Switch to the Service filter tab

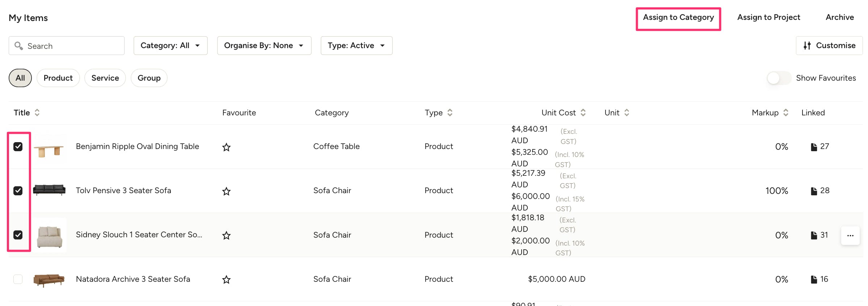[x=105, y=78]
